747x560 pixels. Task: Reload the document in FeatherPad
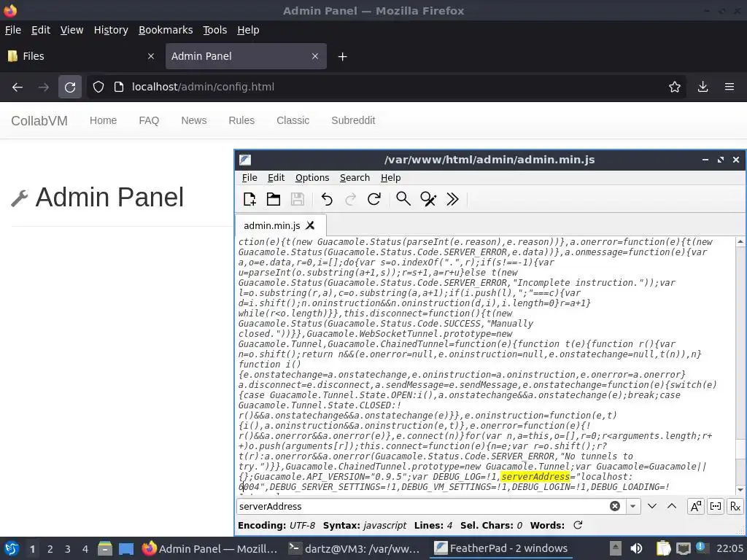click(x=374, y=199)
